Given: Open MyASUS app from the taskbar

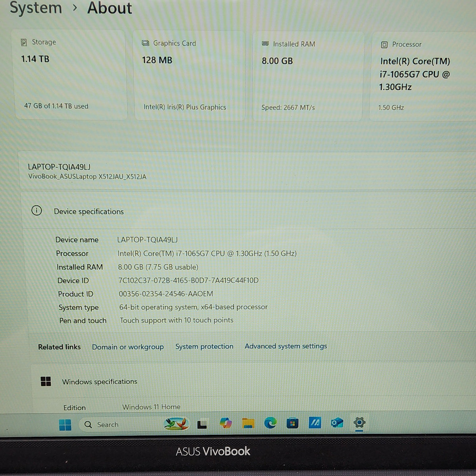Looking at the screenshot, I should pyautogui.click(x=315, y=423).
